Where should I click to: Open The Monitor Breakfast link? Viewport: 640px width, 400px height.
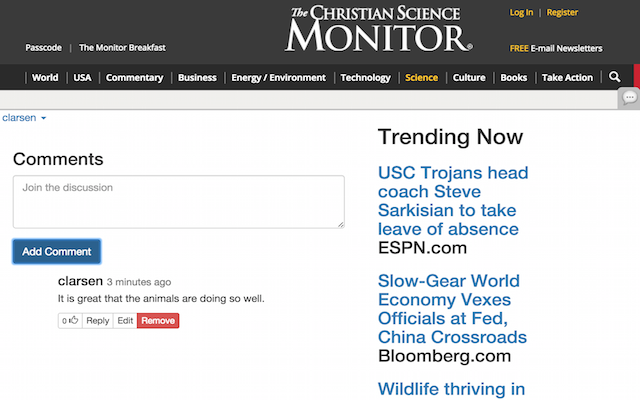point(122,48)
